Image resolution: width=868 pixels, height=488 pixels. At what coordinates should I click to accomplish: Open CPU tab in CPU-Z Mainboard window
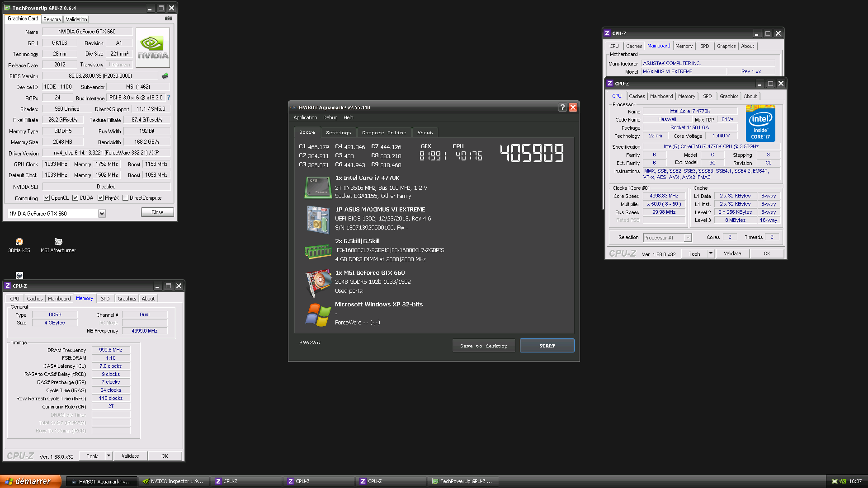coord(614,46)
